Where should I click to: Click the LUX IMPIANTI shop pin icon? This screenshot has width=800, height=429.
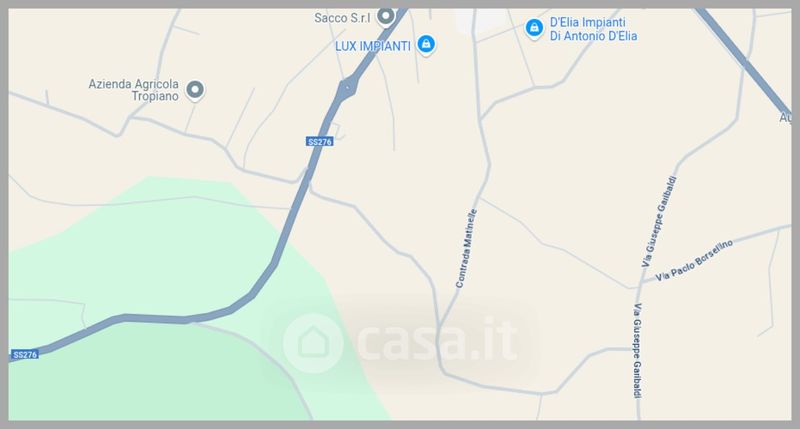(x=426, y=44)
